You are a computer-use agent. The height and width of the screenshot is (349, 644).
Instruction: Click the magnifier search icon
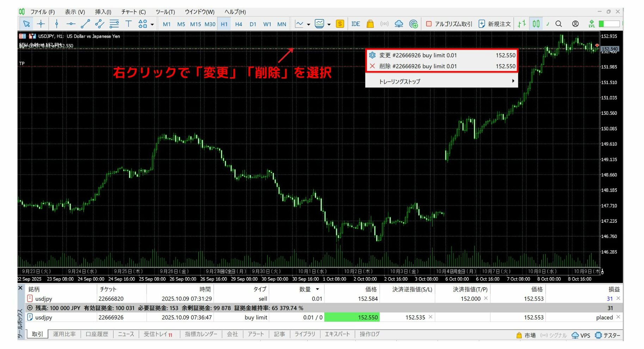559,24
